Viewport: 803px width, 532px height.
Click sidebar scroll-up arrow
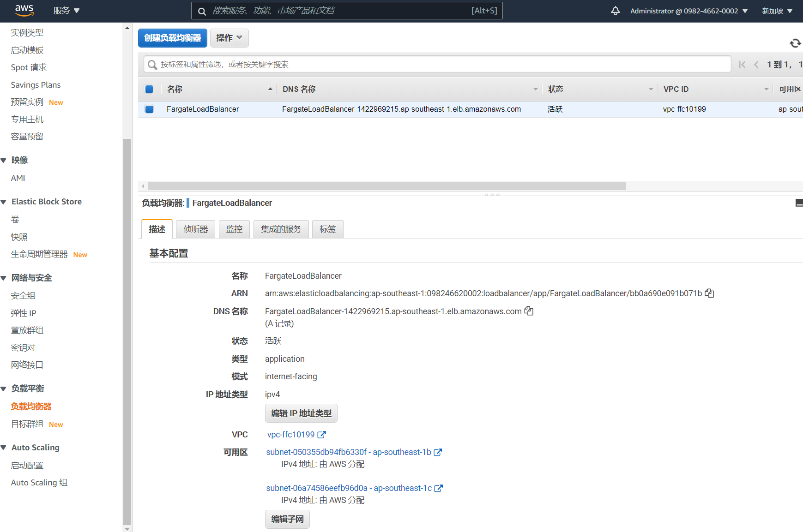click(x=127, y=28)
